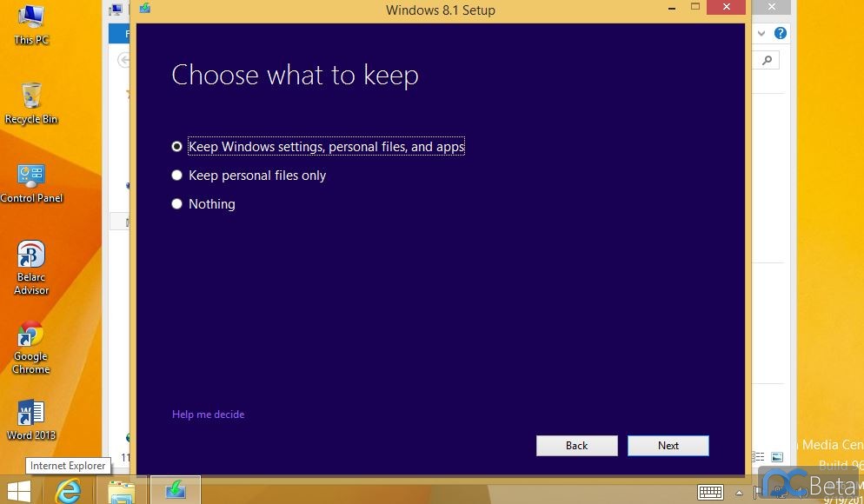Open Word 2013 desktop shortcut
The height and width of the screenshot is (504, 864).
point(31,420)
